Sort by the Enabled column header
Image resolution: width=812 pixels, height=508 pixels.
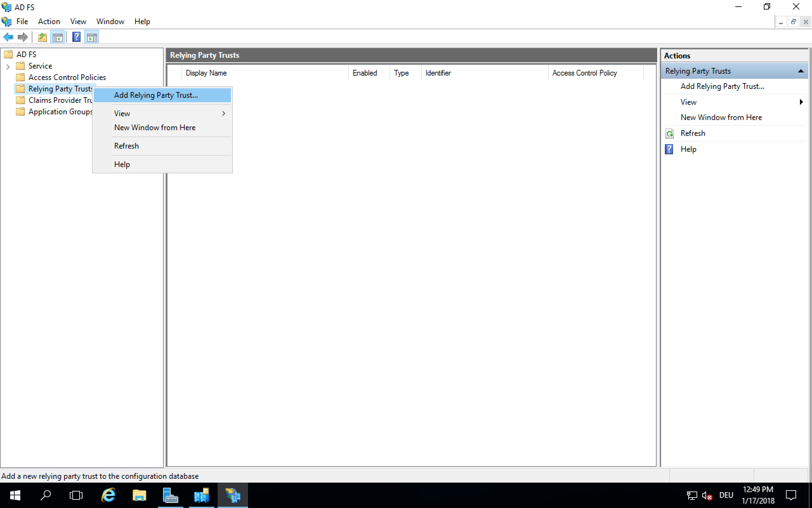click(369, 73)
